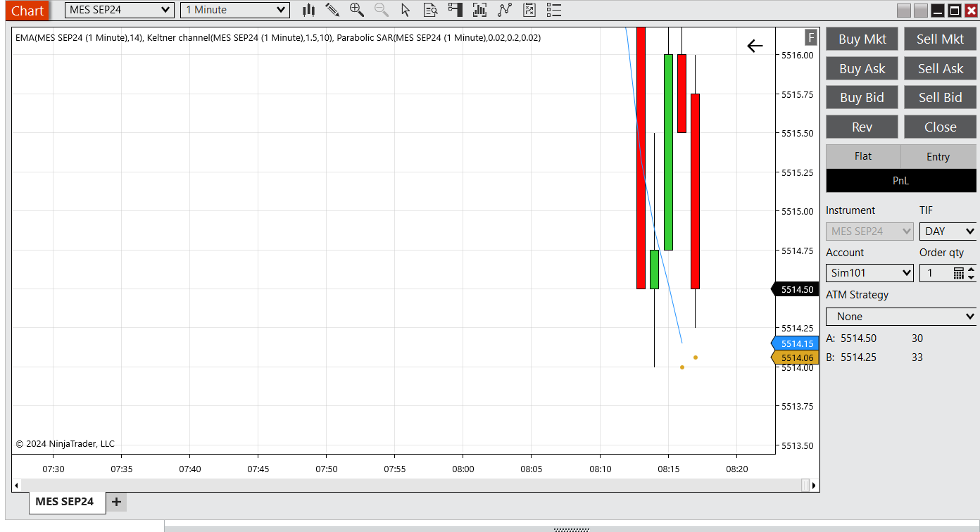The width and height of the screenshot is (980, 532).
Task: Click the blue 5514.15 EMA price marker
Action: pyautogui.click(x=796, y=343)
